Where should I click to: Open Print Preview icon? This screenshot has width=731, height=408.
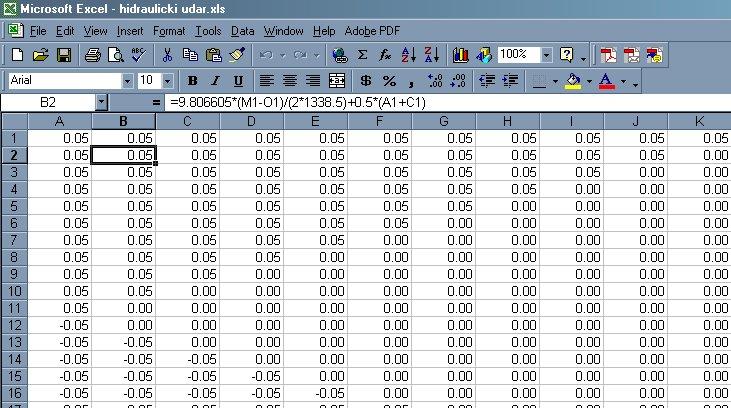pos(115,55)
